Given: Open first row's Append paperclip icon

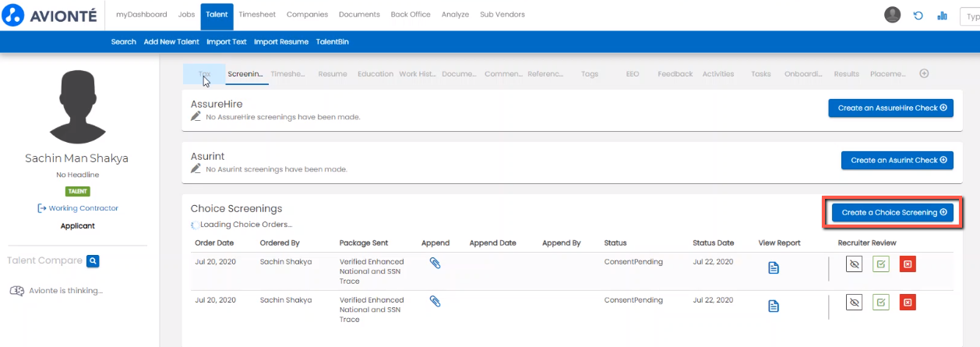Looking at the screenshot, I should tap(435, 264).
